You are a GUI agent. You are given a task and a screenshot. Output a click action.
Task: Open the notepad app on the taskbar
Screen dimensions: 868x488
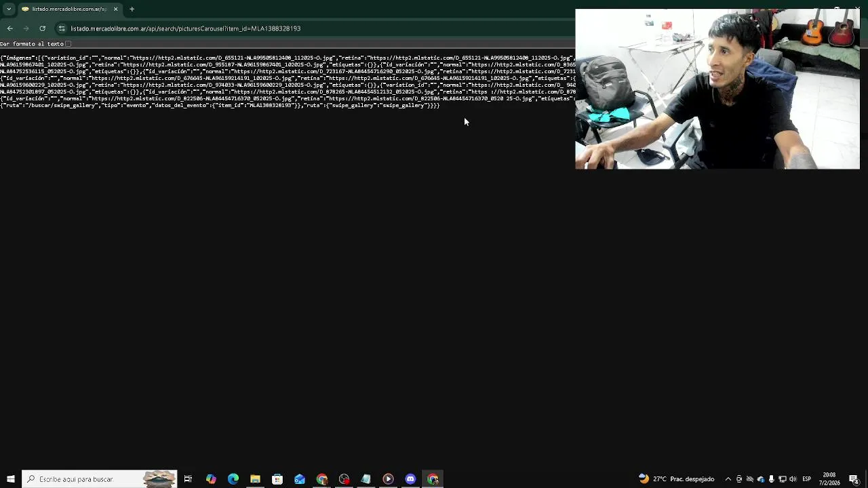[366, 479]
